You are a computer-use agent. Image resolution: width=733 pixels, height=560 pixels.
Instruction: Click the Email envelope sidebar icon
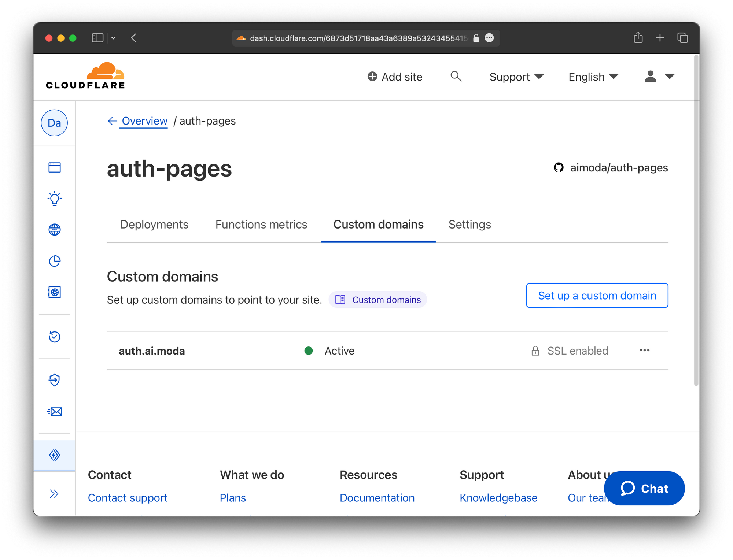point(55,411)
